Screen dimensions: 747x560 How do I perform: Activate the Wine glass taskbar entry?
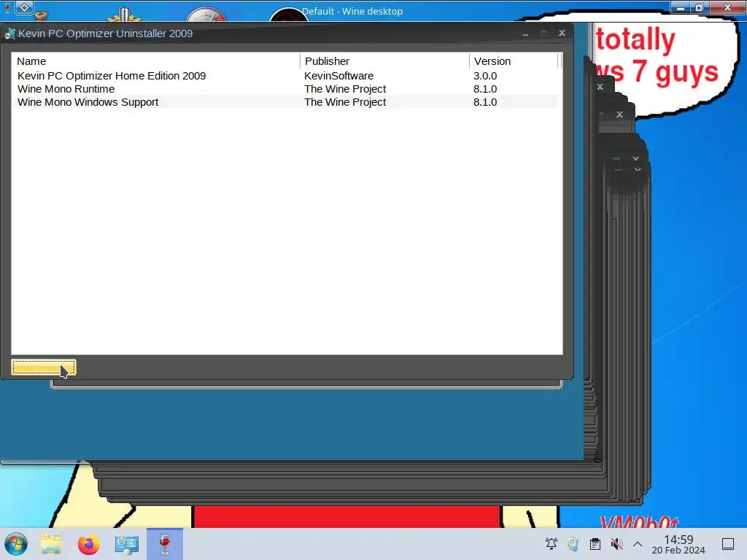coord(165,544)
